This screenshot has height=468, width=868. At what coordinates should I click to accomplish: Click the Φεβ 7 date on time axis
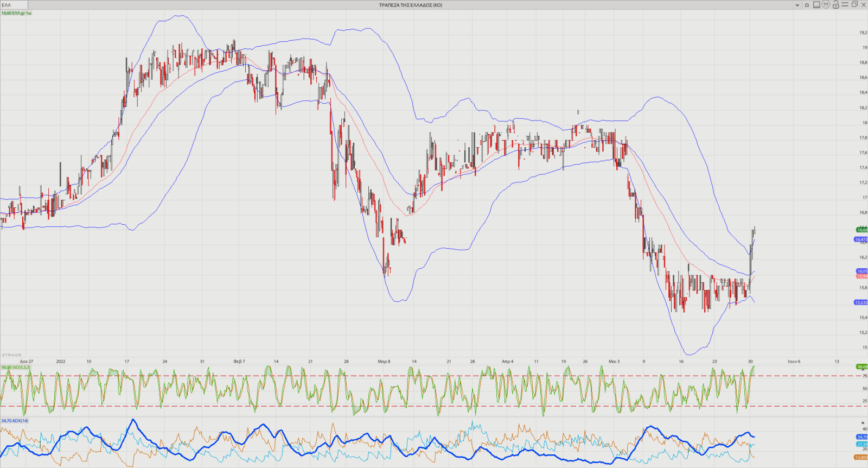tap(239, 361)
